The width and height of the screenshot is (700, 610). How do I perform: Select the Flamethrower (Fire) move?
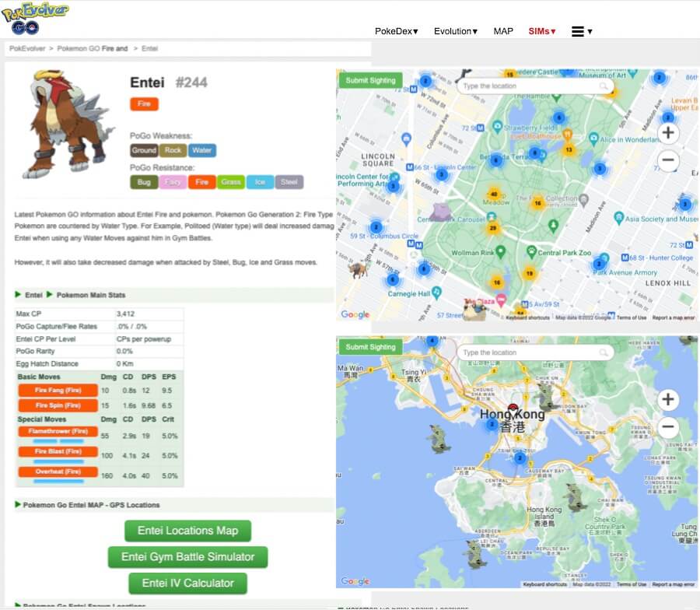pyautogui.click(x=58, y=431)
